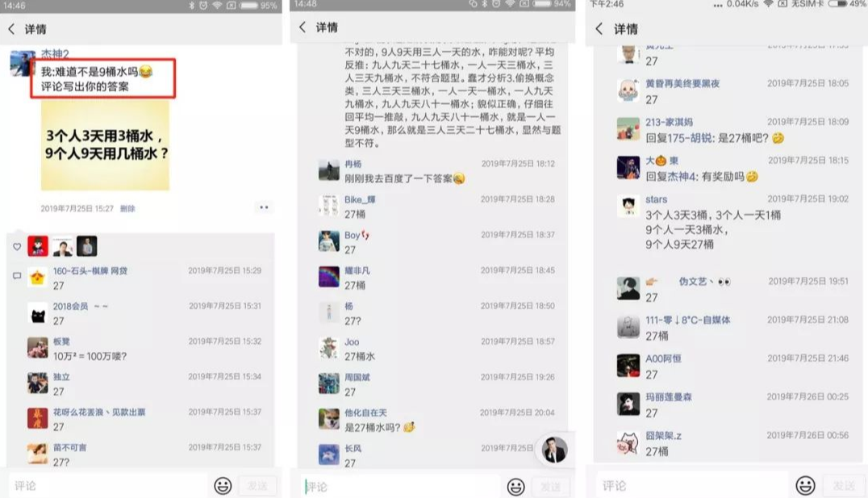Tap back arrow in left phone header

tap(11, 29)
